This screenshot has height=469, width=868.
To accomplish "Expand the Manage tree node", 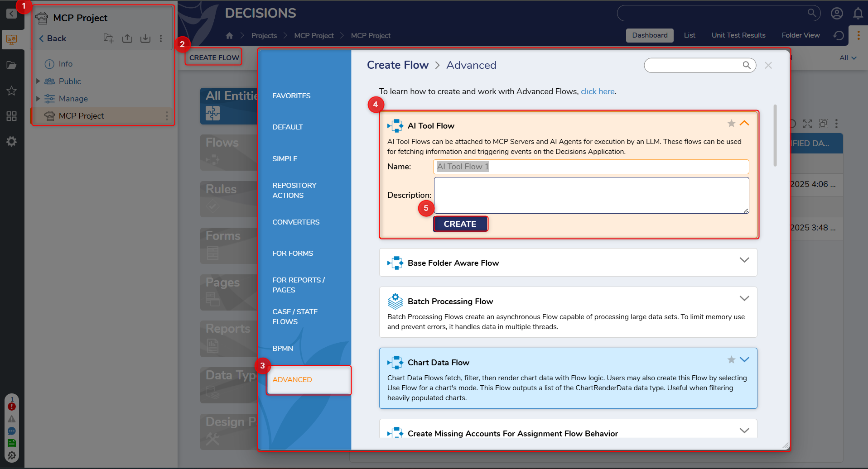I will tap(38, 98).
